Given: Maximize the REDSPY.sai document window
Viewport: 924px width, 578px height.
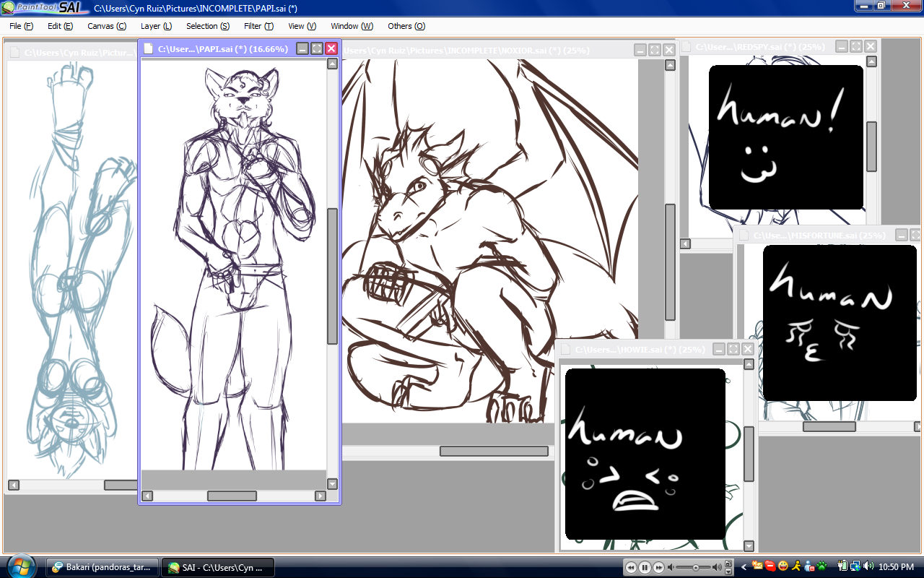Looking at the screenshot, I should pyautogui.click(x=856, y=46).
